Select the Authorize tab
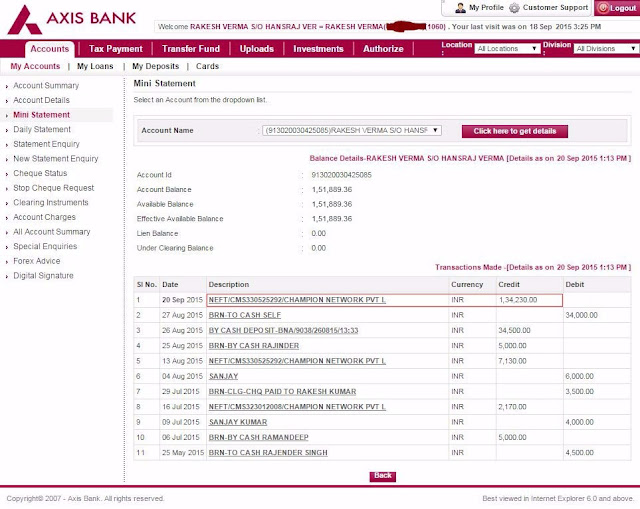 383,49
